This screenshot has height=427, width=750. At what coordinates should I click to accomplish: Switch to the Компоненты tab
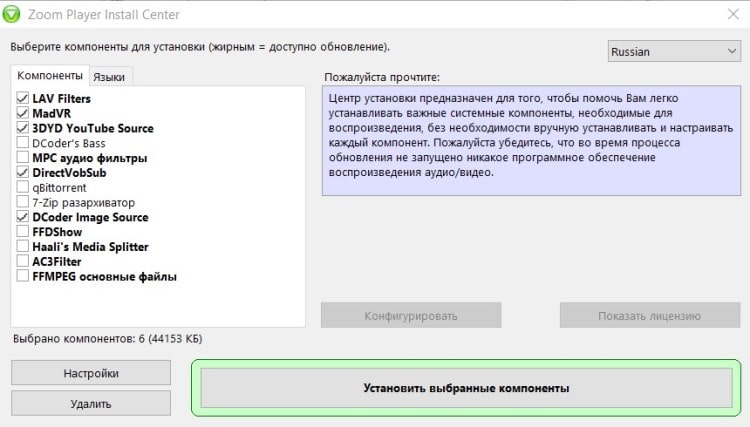(50, 76)
